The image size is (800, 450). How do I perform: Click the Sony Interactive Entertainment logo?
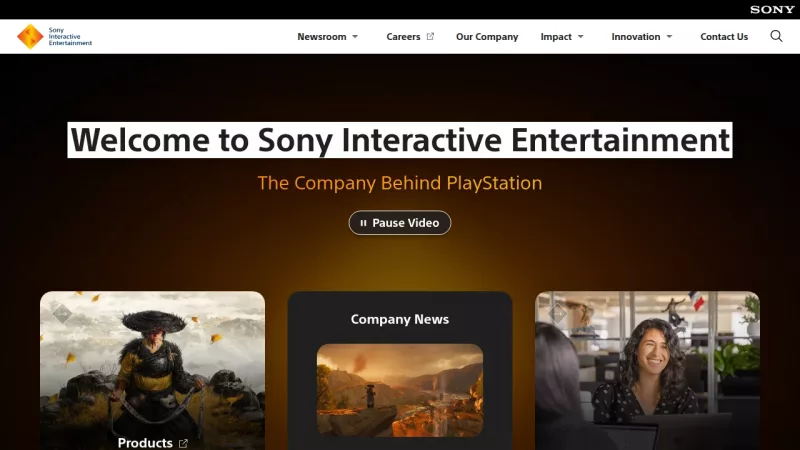(x=54, y=37)
